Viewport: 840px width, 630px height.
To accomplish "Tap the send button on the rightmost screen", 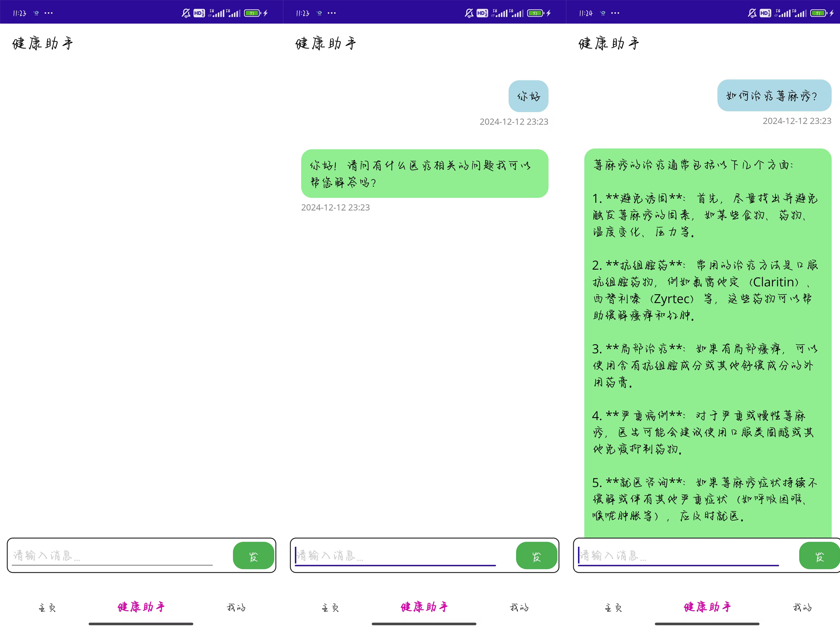I will pos(819,556).
